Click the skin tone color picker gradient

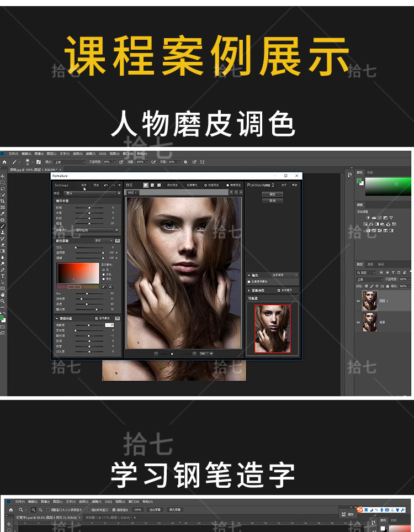(78, 273)
